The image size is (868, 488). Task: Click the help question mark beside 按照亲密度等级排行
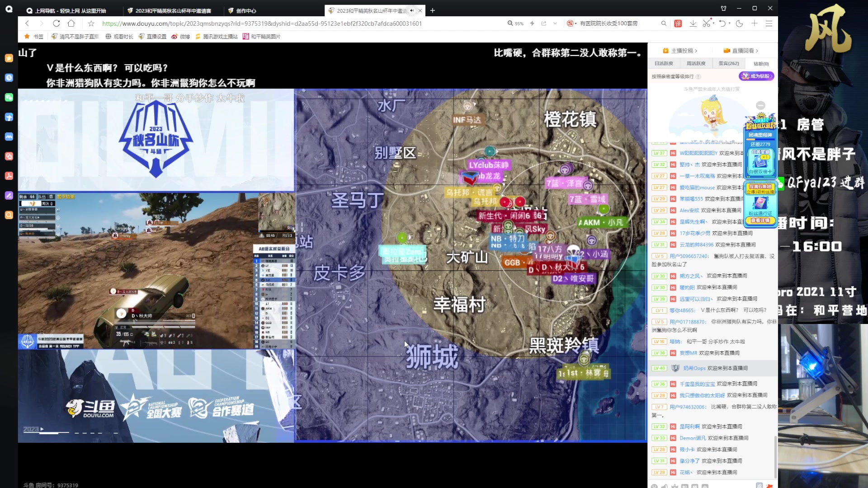(x=698, y=76)
